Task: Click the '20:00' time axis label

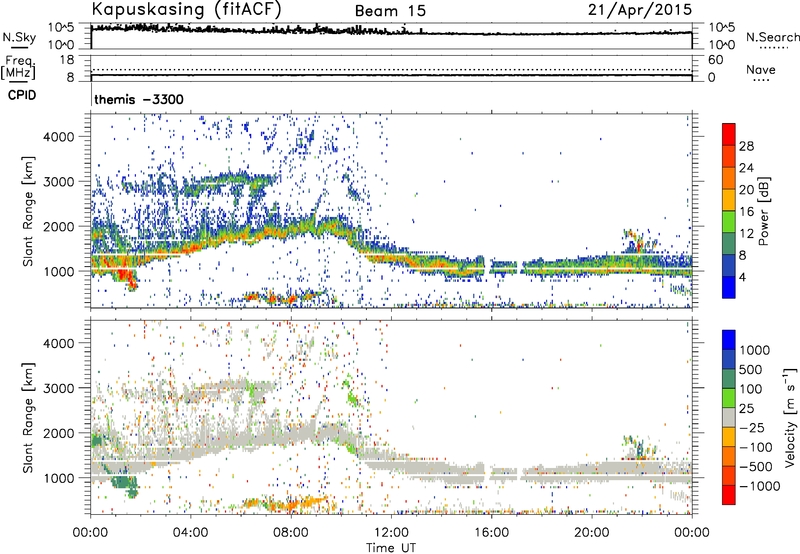Action: pyautogui.click(x=591, y=533)
